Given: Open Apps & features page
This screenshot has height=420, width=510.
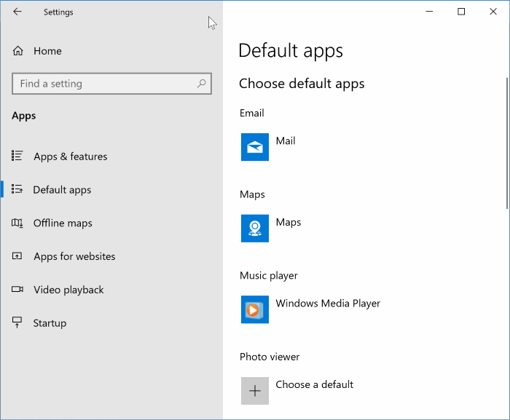Looking at the screenshot, I should click(x=71, y=156).
